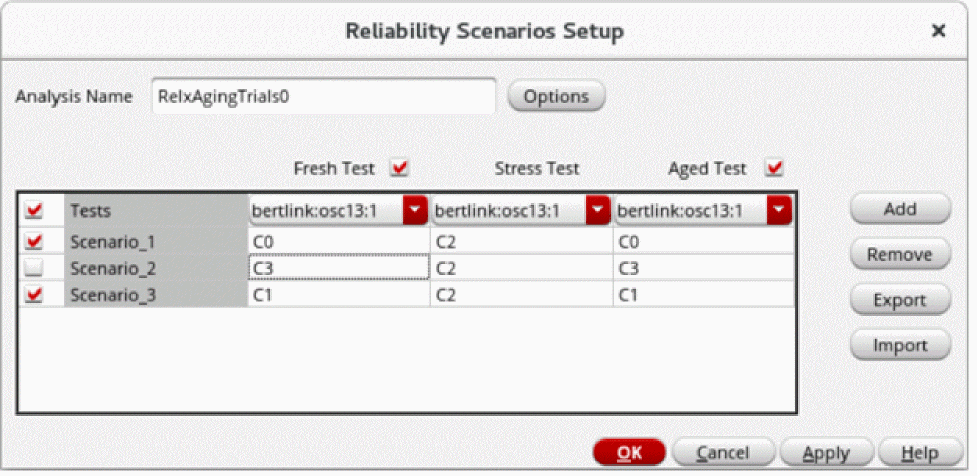Click the Analysis Name text field
The width and height of the screenshot is (977, 476).
point(323,97)
